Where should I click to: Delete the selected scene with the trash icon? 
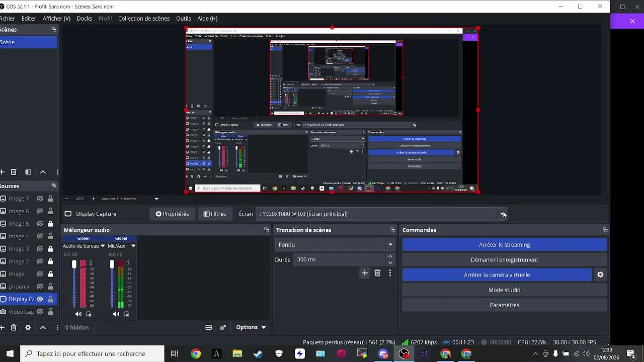click(14, 172)
